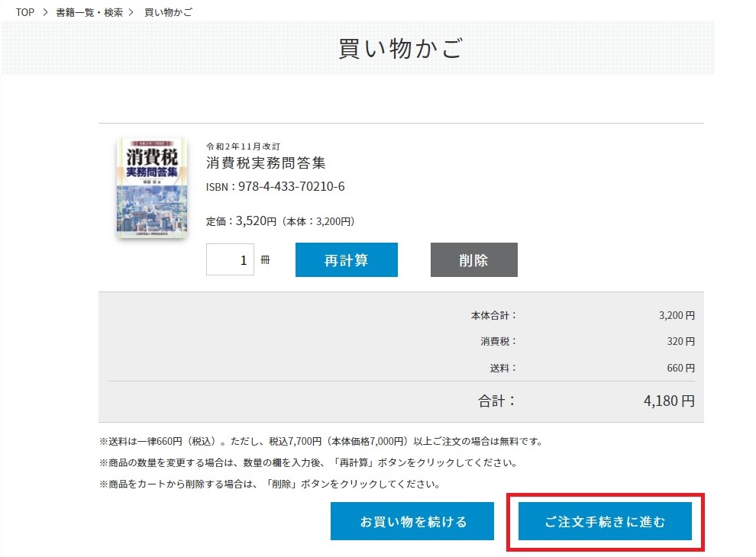Open the 書籍一覧・検索 breadcrumb link
Image resolution: width=756 pixels, height=557 pixels.
tap(89, 13)
